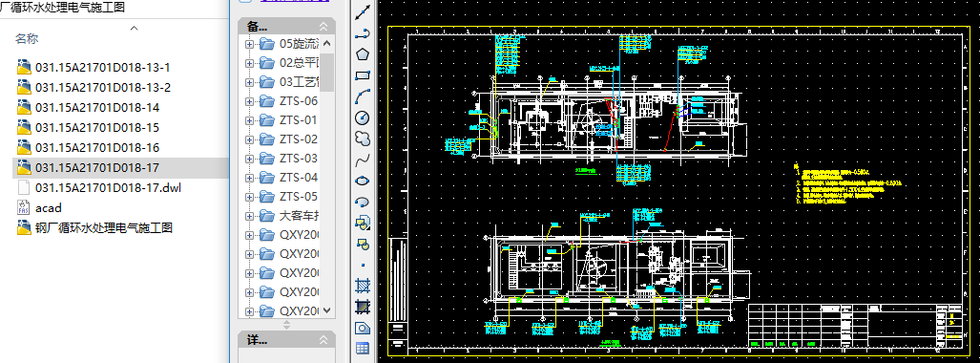Select the Line drawing tool
The width and height of the screenshot is (980, 363).
(x=363, y=11)
